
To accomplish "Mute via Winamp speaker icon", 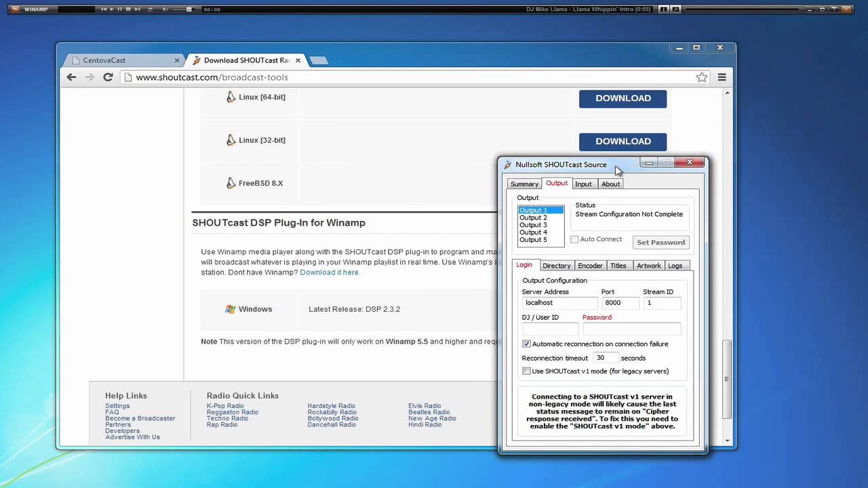I will click(165, 9).
